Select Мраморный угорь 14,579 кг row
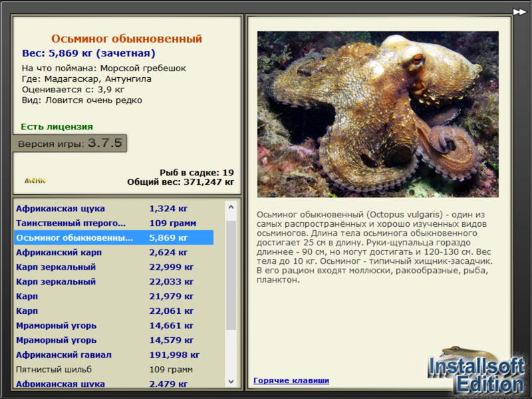 (114, 340)
